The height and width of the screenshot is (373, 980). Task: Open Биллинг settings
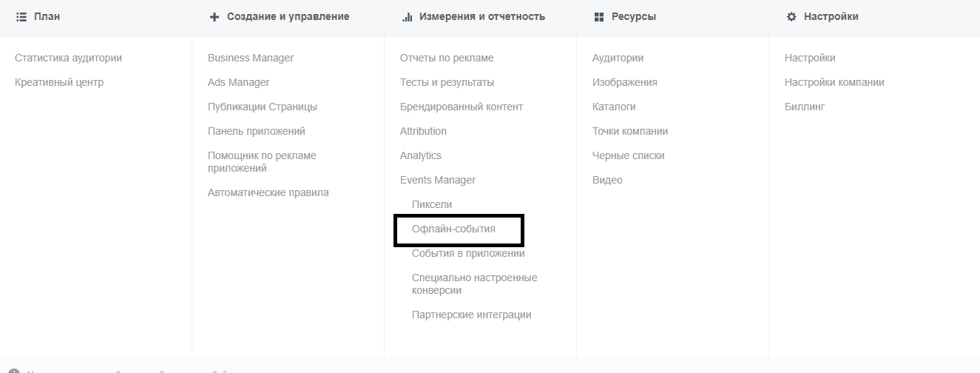click(x=805, y=107)
